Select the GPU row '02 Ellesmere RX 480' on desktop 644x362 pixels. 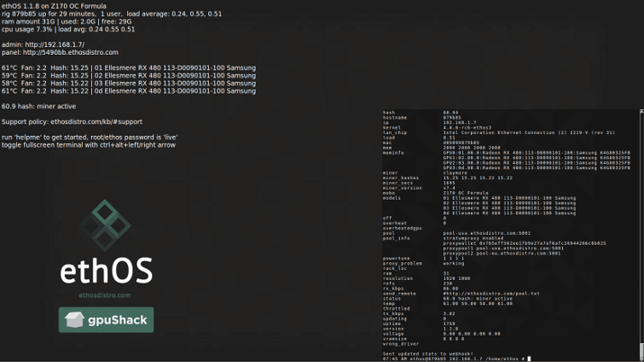(129, 76)
